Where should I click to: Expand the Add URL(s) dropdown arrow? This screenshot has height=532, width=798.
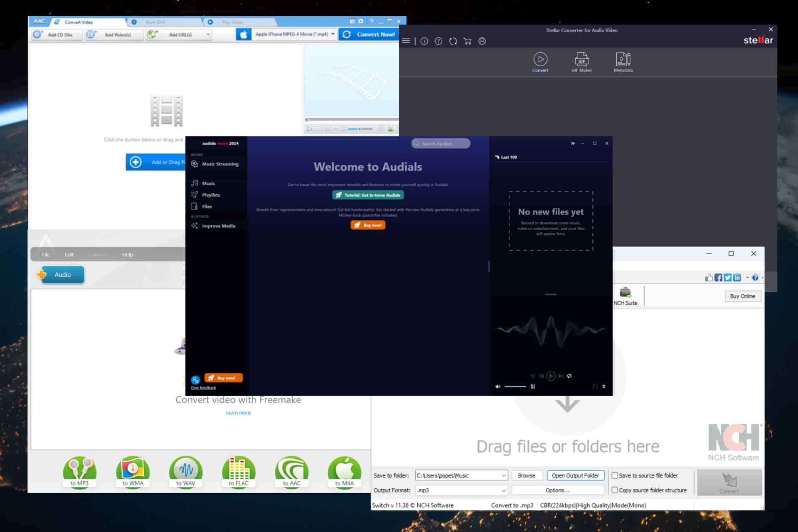click(208, 34)
